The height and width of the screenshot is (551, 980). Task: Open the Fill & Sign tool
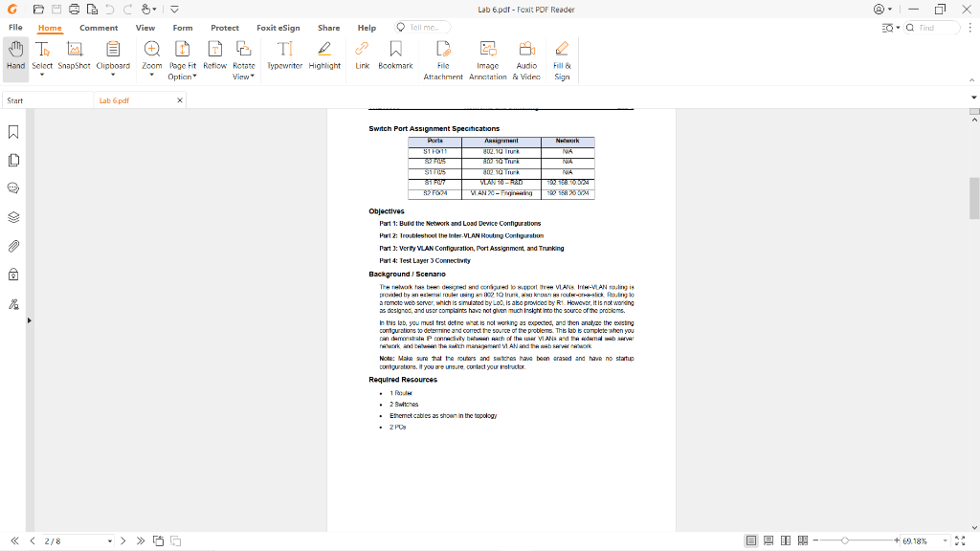point(561,57)
